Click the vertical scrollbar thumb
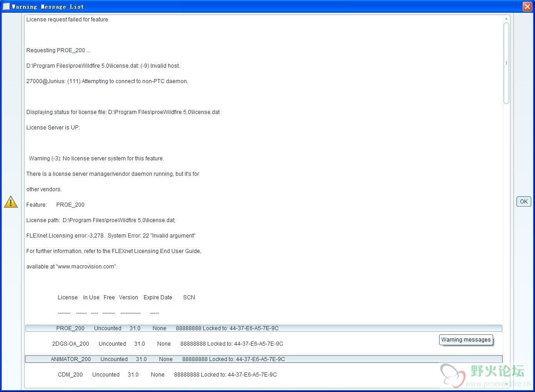Viewport: 535px width, 392px height. (x=506, y=63)
